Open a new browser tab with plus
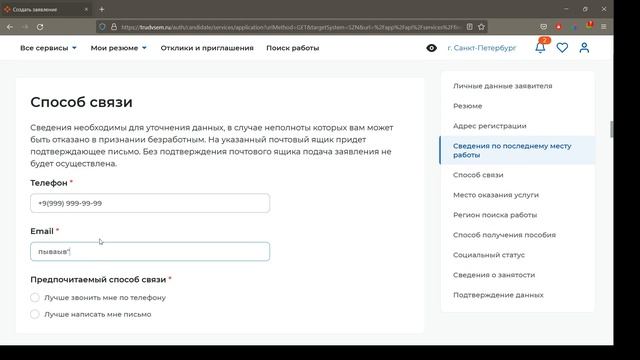The image size is (640, 360). point(102,9)
